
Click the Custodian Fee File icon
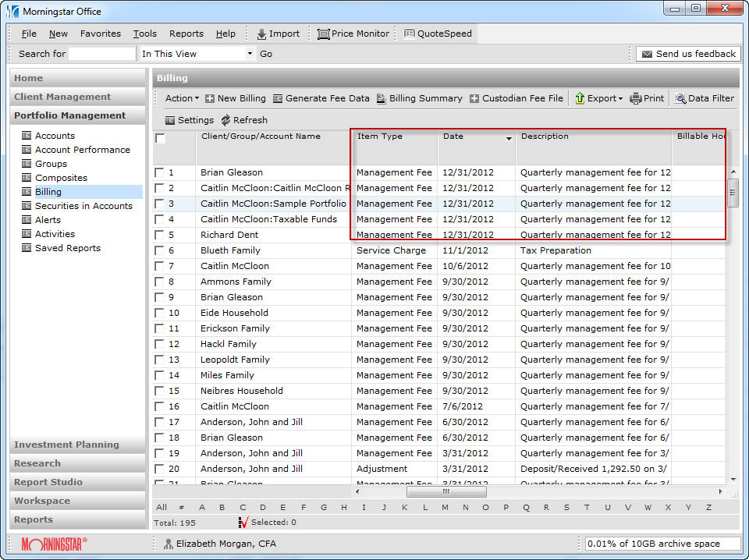474,98
